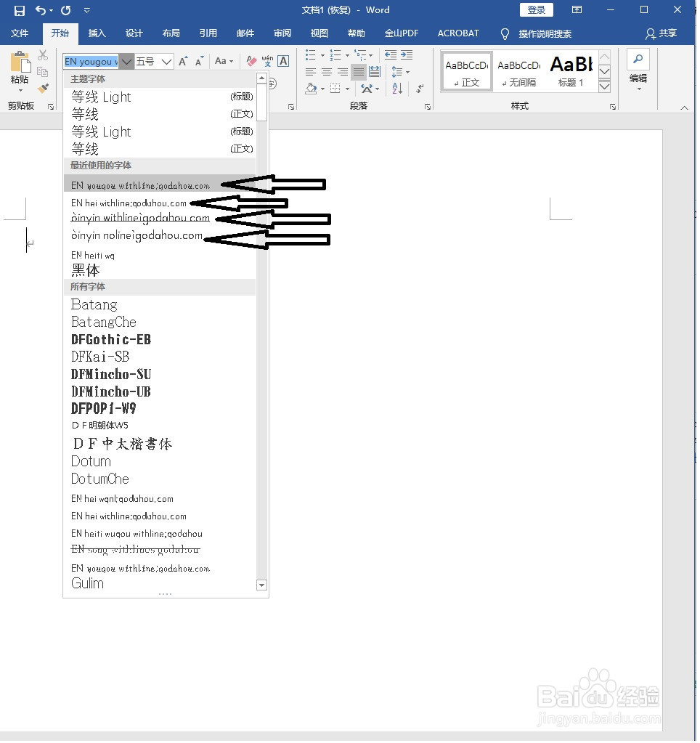Switch to the 审阅 (Review) tab

coord(282,33)
